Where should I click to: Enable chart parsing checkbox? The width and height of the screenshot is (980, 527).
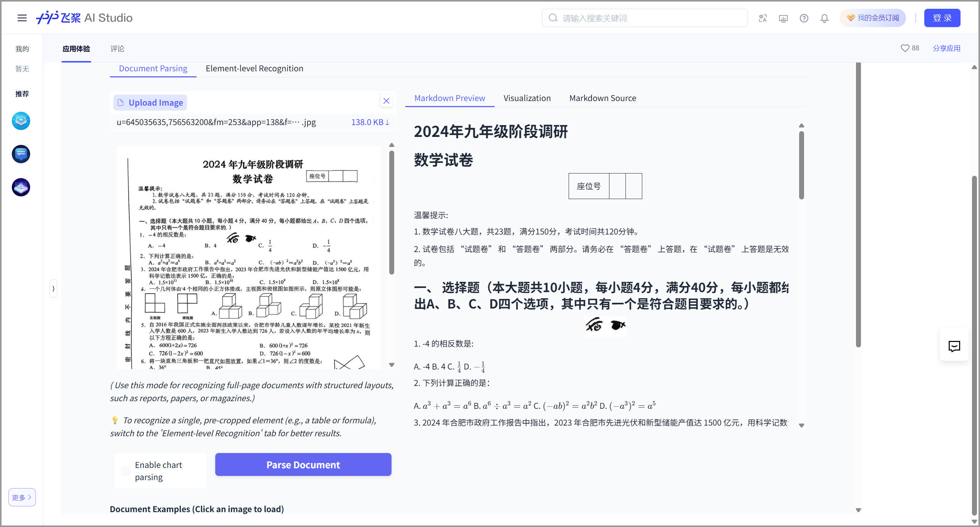(x=126, y=471)
